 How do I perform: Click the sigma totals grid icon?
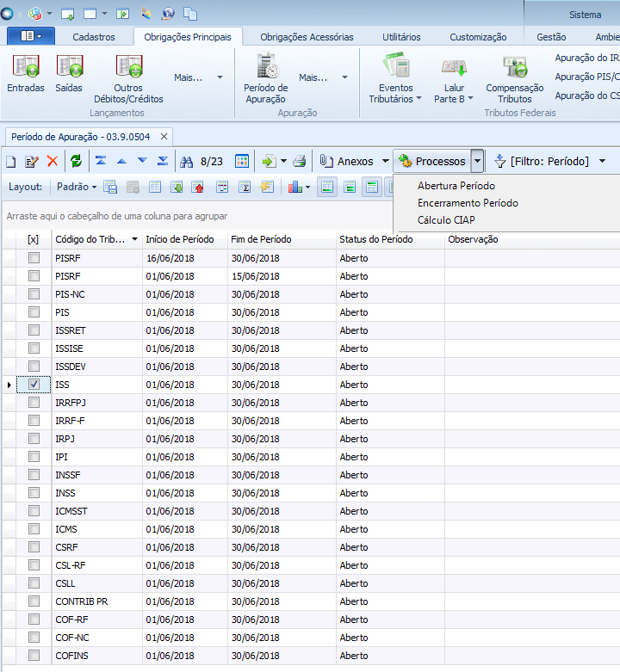pyautogui.click(x=245, y=187)
